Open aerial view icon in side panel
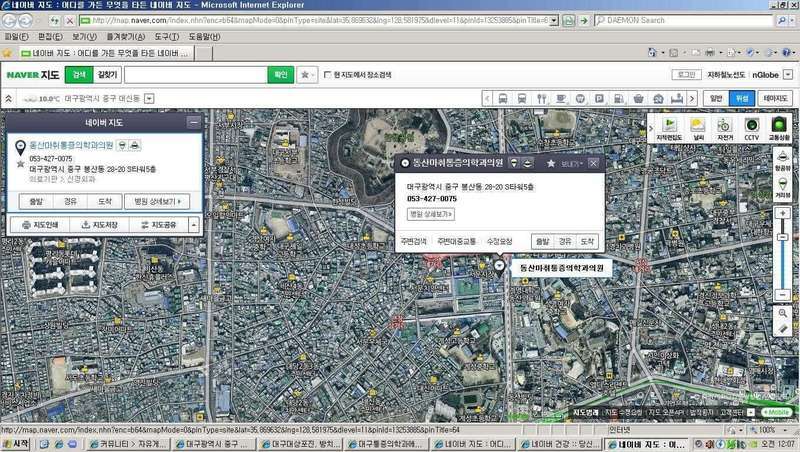Screen dimensions: 800x452 pos(135,145)
